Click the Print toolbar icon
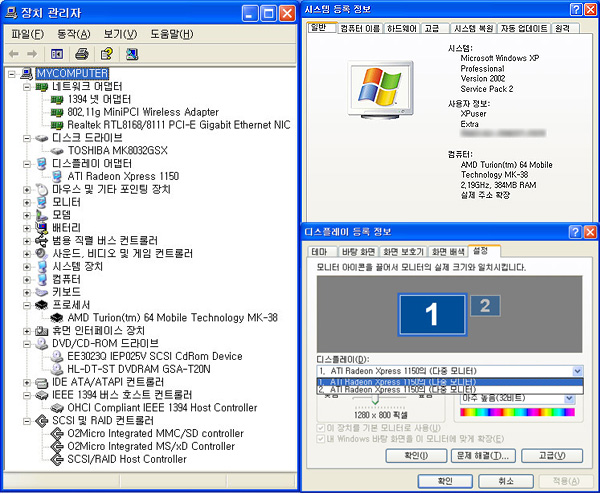 tap(82, 54)
